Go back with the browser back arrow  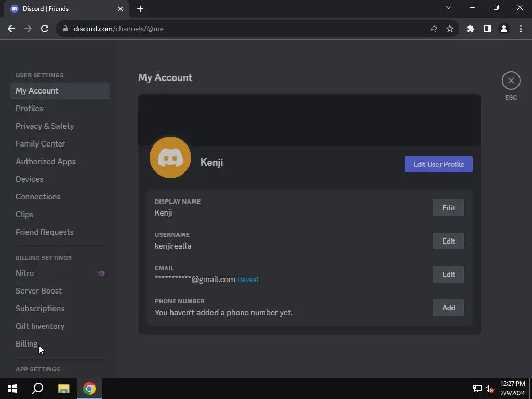[11, 29]
